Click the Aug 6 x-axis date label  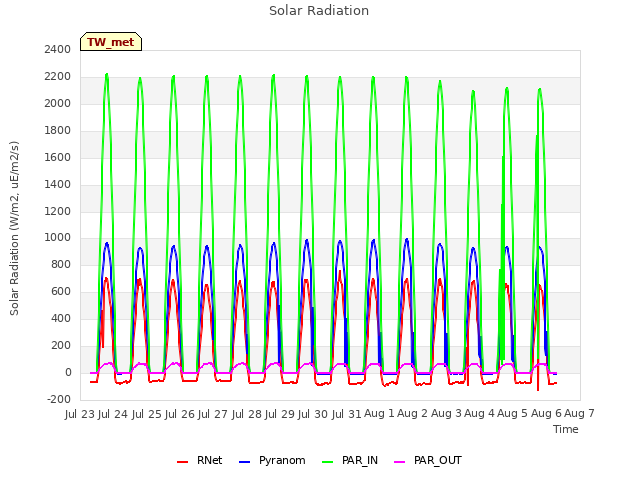[546, 413]
